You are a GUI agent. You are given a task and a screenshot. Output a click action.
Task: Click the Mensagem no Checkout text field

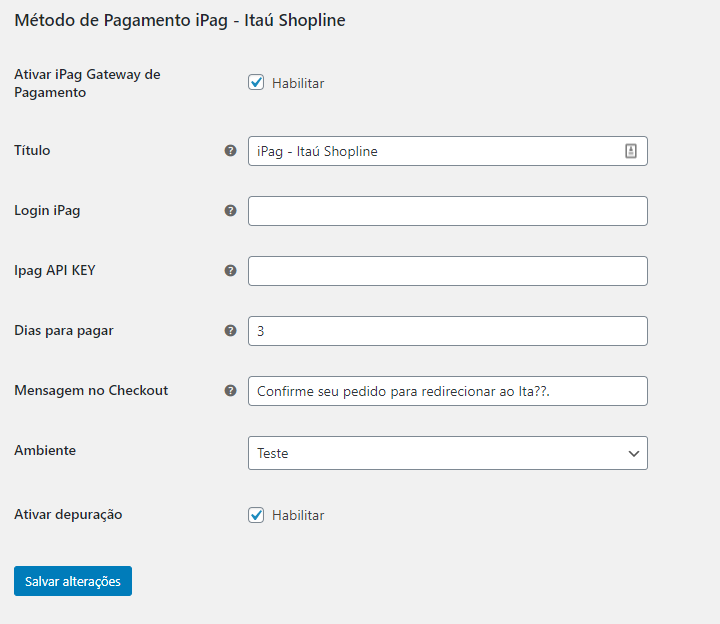(x=448, y=391)
